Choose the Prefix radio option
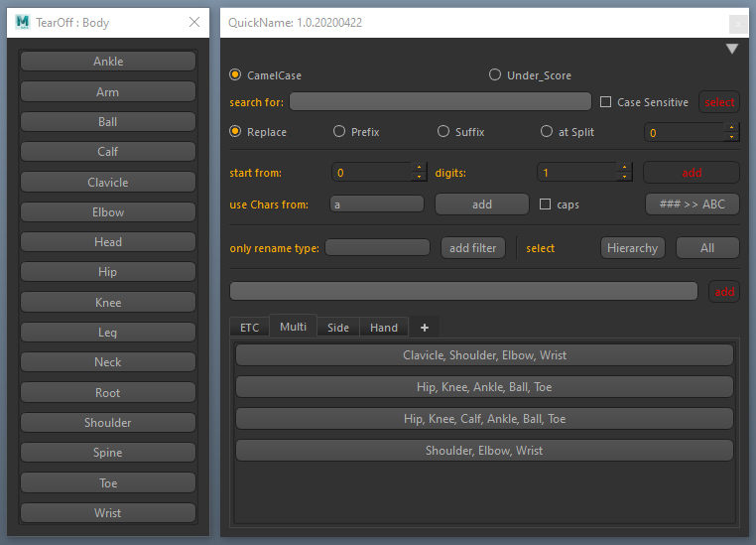The height and width of the screenshot is (545, 756). pyautogui.click(x=339, y=132)
